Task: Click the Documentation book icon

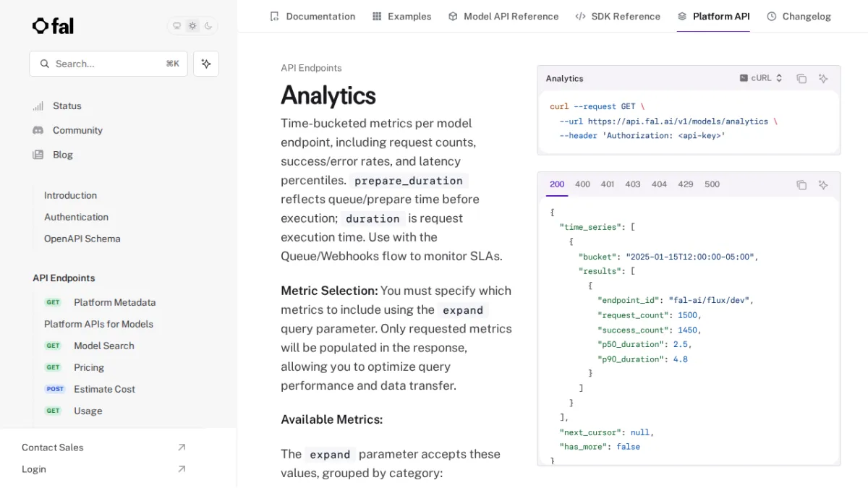Action: (274, 16)
